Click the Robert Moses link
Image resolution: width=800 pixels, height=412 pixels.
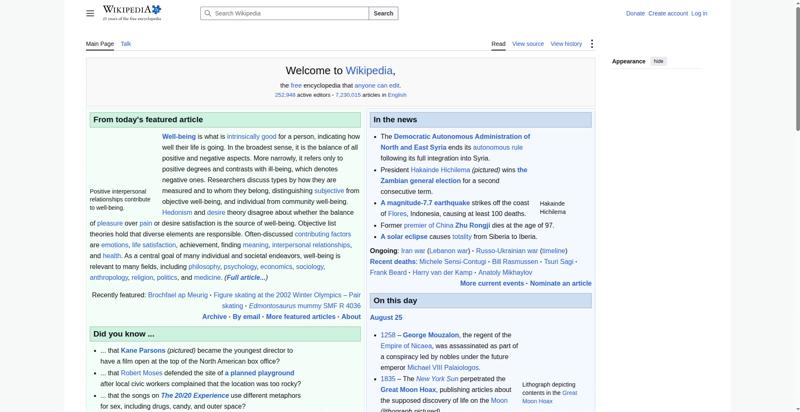coord(141,373)
